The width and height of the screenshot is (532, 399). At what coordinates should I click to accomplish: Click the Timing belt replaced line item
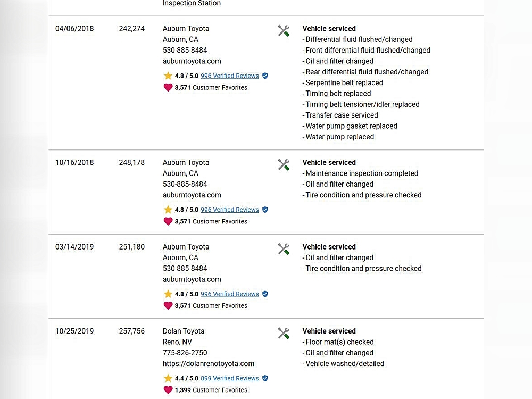coord(337,93)
